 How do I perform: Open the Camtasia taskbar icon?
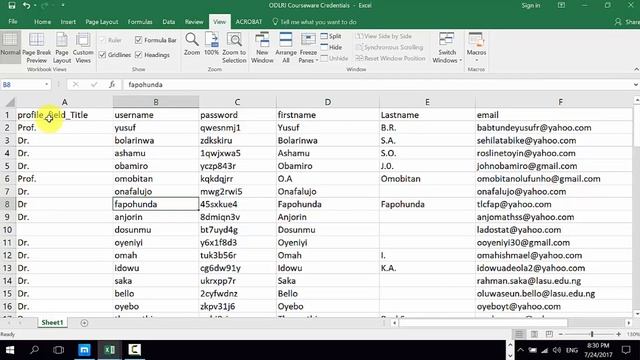tap(134, 350)
